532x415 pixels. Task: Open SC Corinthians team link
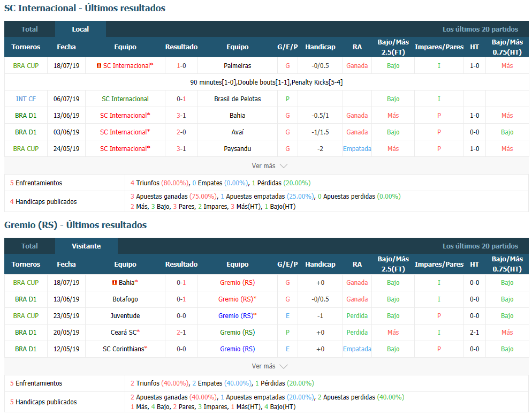tap(124, 349)
